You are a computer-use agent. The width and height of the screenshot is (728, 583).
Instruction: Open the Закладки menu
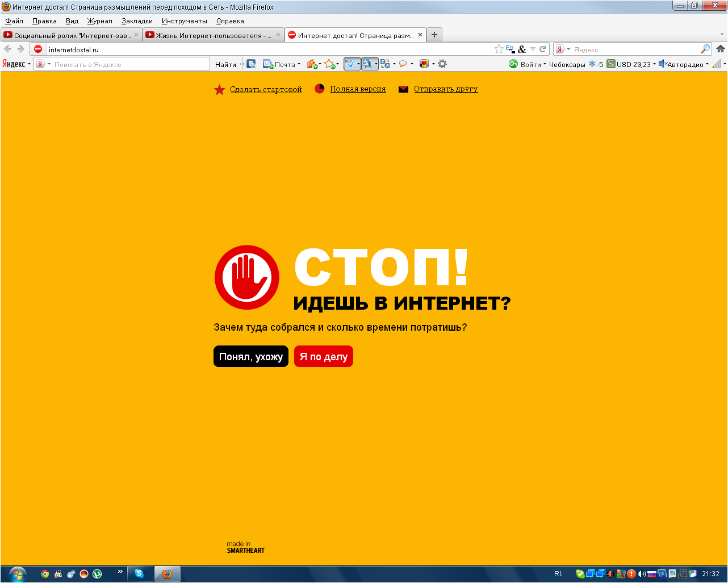[x=137, y=21]
